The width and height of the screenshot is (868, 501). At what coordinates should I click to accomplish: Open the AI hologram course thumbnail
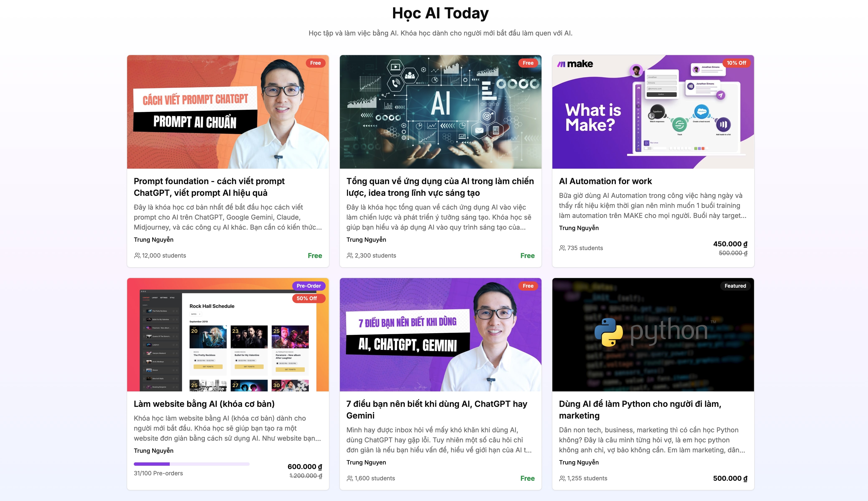(x=440, y=112)
